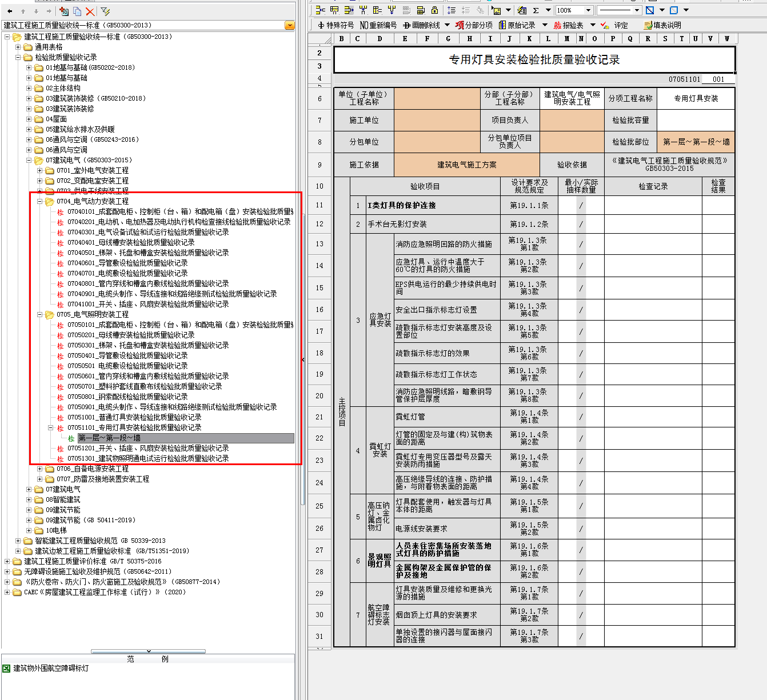The height and width of the screenshot is (700, 767).
Task: Open dropdown arrow next to Sigma icon
Action: tap(548, 10)
